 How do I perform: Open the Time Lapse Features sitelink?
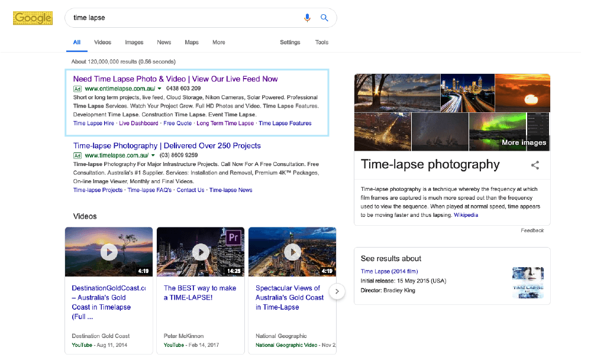tap(285, 123)
